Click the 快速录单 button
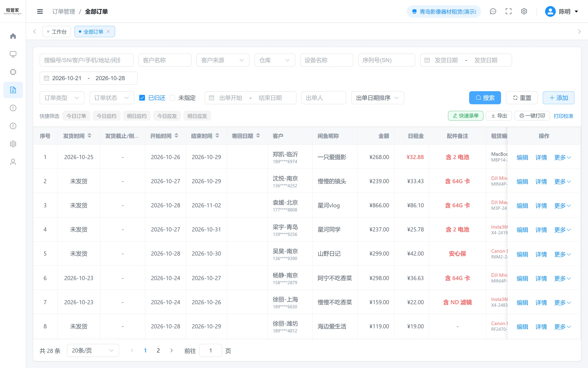This screenshot has width=588, height=368. [x=465, y=116]
